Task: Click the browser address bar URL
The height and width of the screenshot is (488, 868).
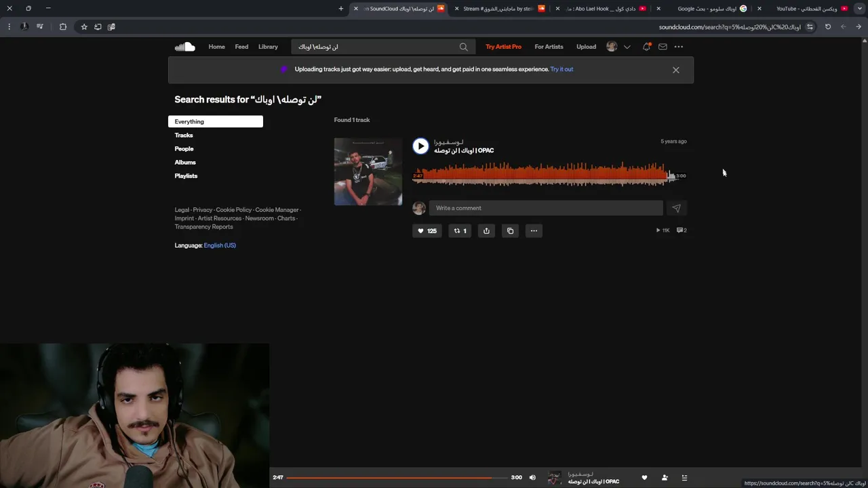Action: (x=729, y=27)
